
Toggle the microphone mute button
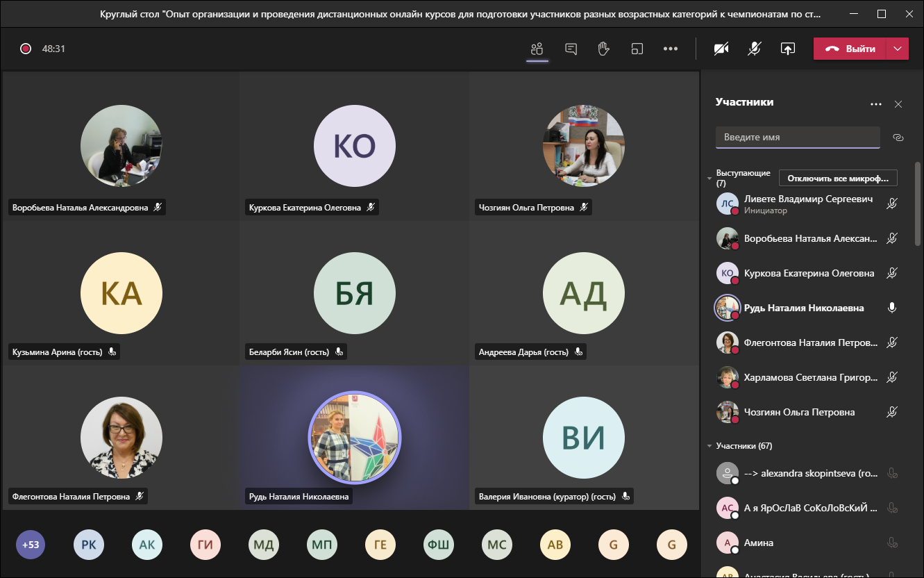click(754, 49)
